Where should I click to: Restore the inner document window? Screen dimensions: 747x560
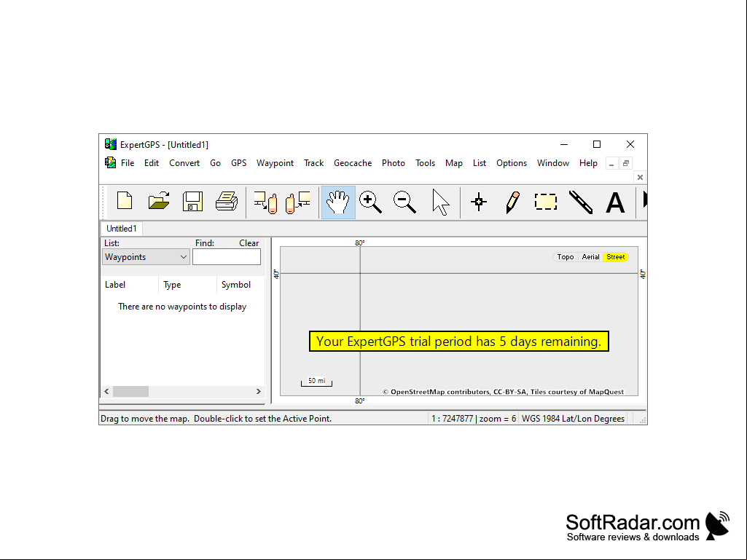[x=626, y=163]
